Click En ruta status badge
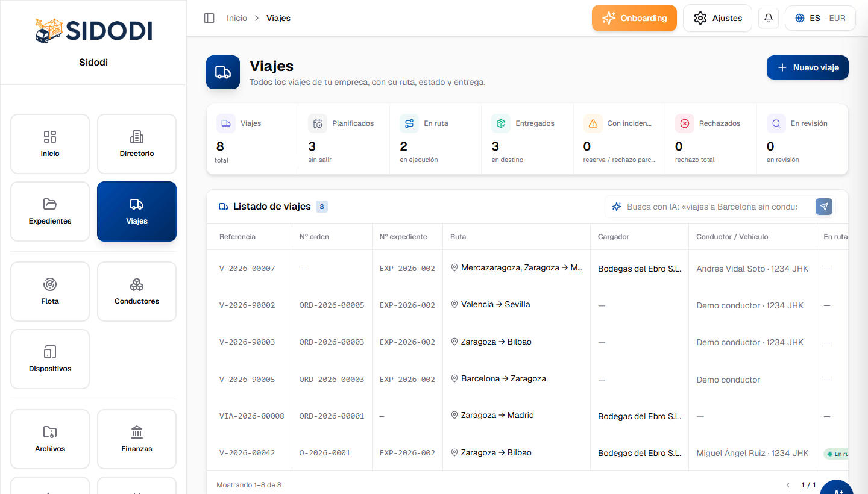Viewport: 868px width, 494px height. pyautogui.click(x=836, y=454)
